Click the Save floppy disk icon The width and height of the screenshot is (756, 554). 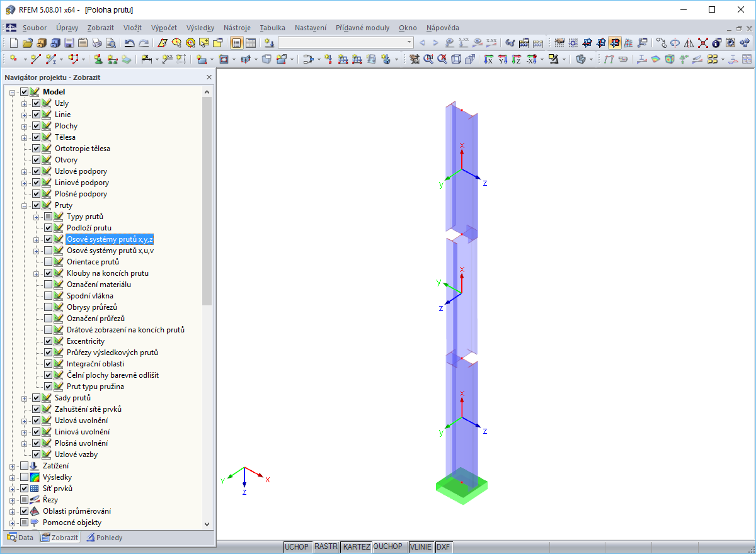pyautogui.click(x=69, y=43)
